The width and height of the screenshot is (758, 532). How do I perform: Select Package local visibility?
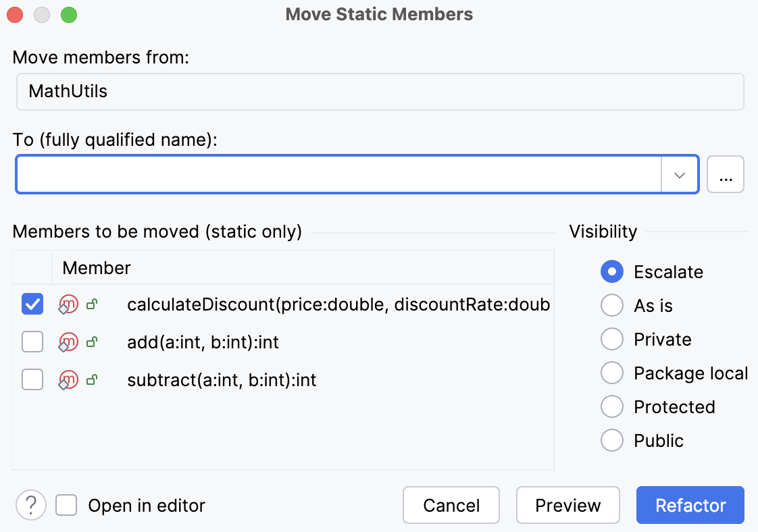coord(611,373)
